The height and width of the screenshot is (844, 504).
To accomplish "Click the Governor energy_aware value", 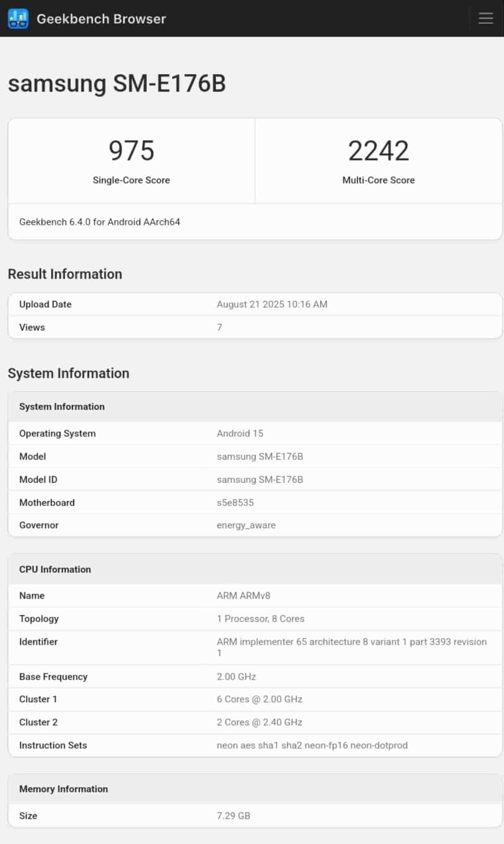I will 246,525.
